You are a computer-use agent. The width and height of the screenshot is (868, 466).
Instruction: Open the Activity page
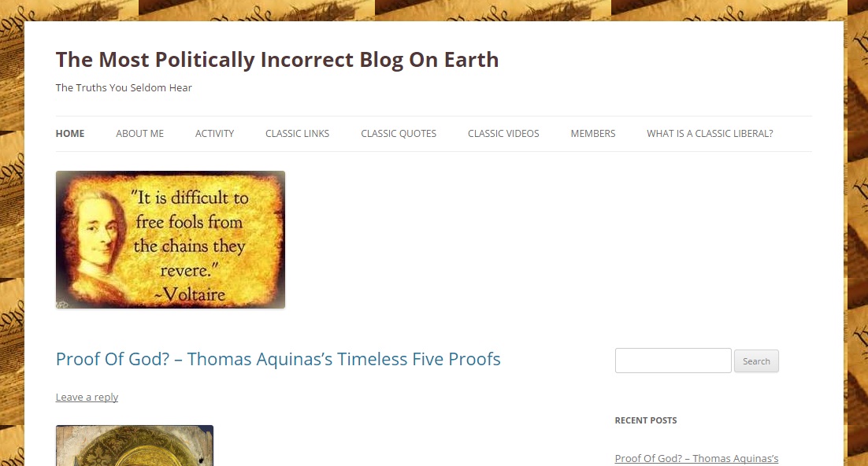point(214,133)
